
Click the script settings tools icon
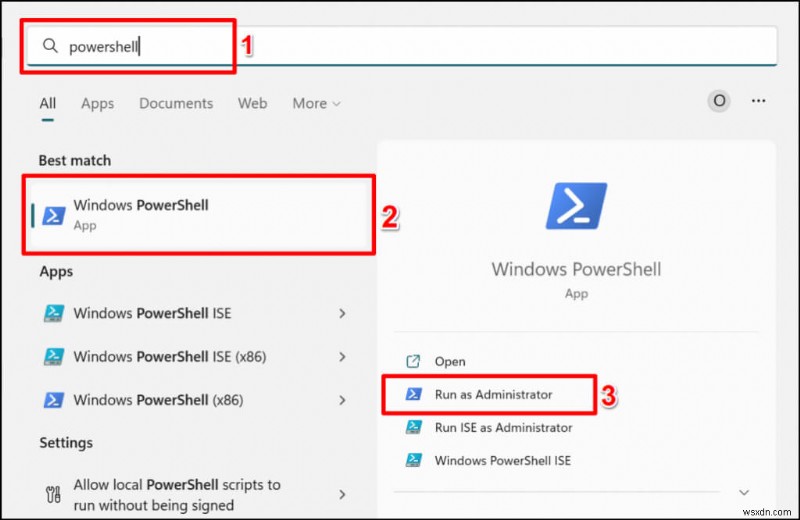[x=53, y=494]
